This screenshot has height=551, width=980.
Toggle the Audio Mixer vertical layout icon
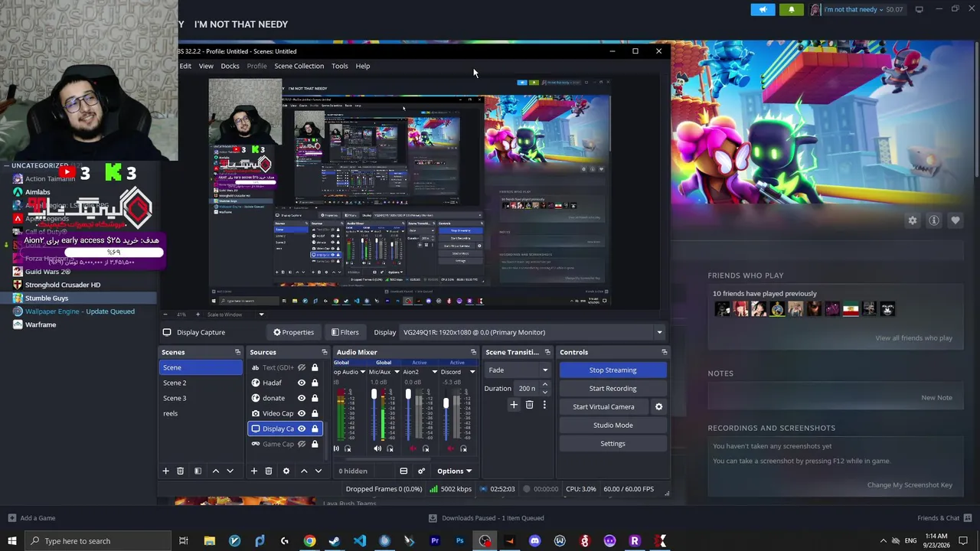point(403,471)
